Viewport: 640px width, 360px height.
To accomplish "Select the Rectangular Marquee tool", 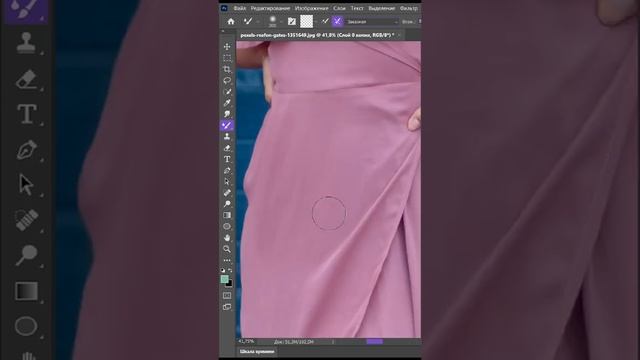I will [227, 58].
